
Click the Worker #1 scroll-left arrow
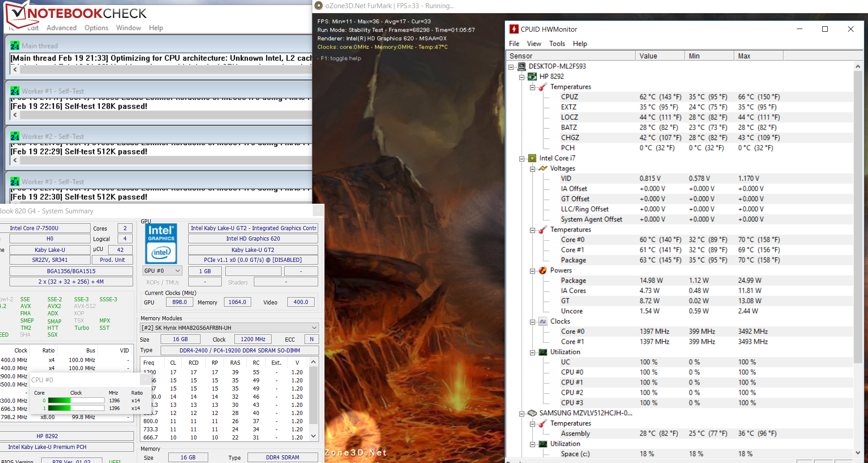coord(15,115)
